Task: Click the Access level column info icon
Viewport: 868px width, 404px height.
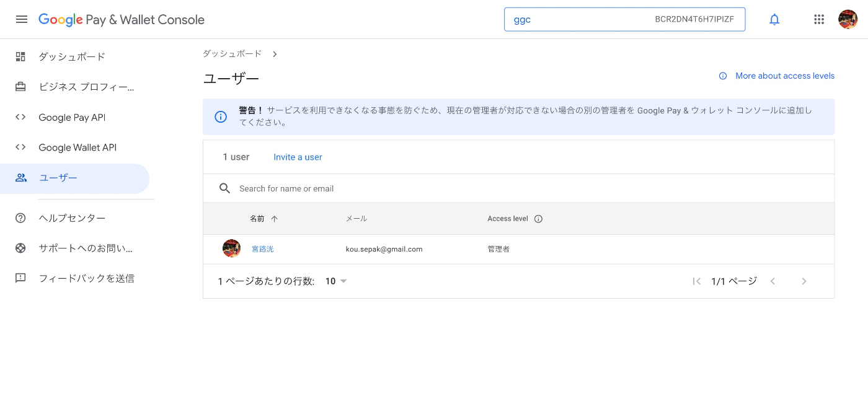Action: coord(538,219)
